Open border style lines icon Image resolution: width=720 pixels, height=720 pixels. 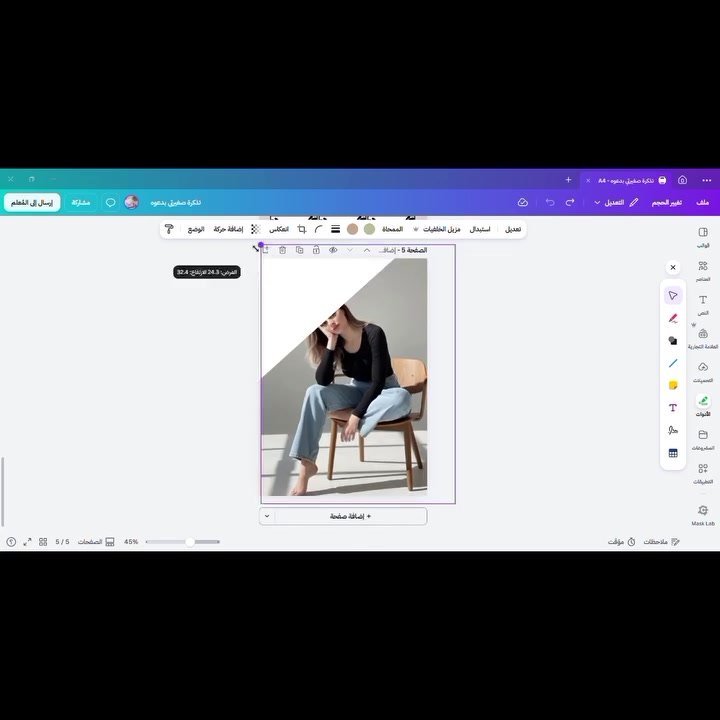[x=336, y=229]
